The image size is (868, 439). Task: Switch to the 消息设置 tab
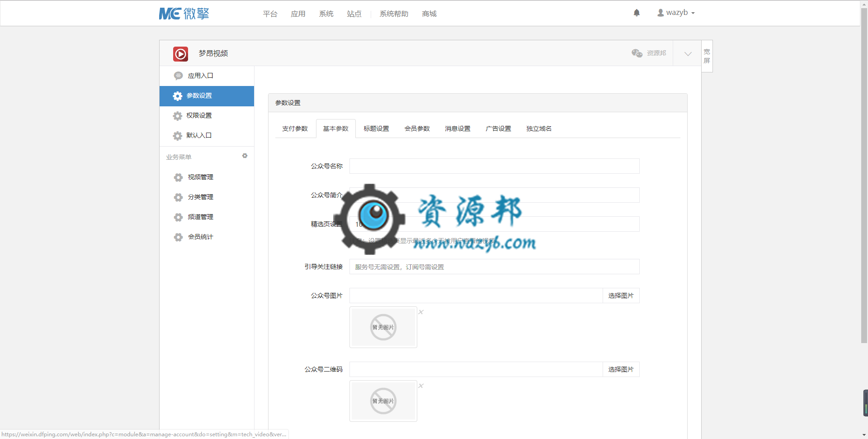point(458,129)
